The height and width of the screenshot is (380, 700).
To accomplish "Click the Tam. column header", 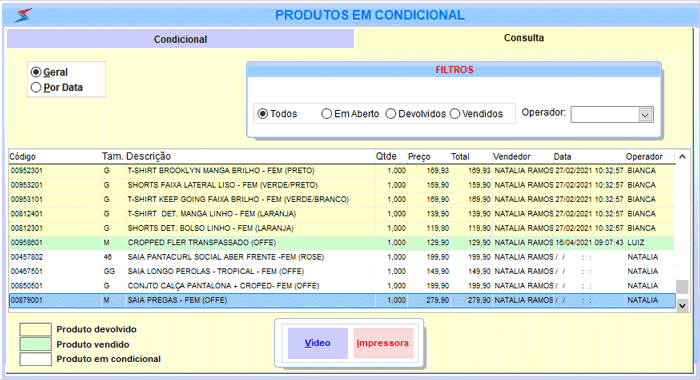I will (112, 156).
